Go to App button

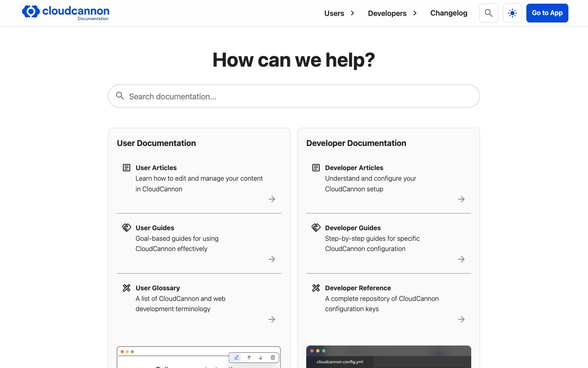[547, 13]
